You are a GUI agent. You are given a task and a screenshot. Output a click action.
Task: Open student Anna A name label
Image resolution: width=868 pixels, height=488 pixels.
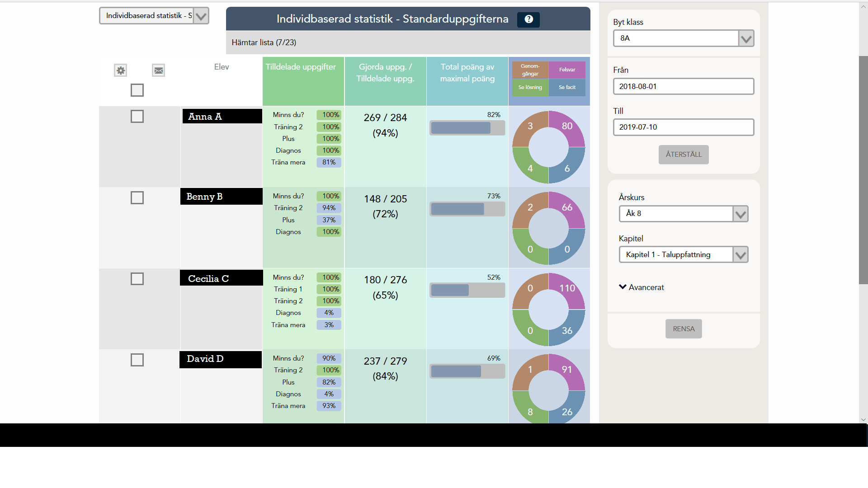[222, 116]
